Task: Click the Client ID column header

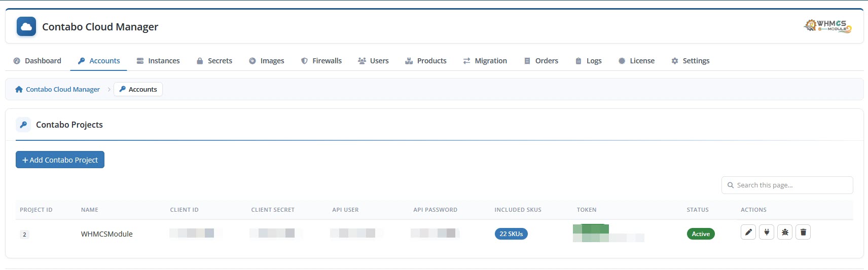Action: click(x=184, y=210)
